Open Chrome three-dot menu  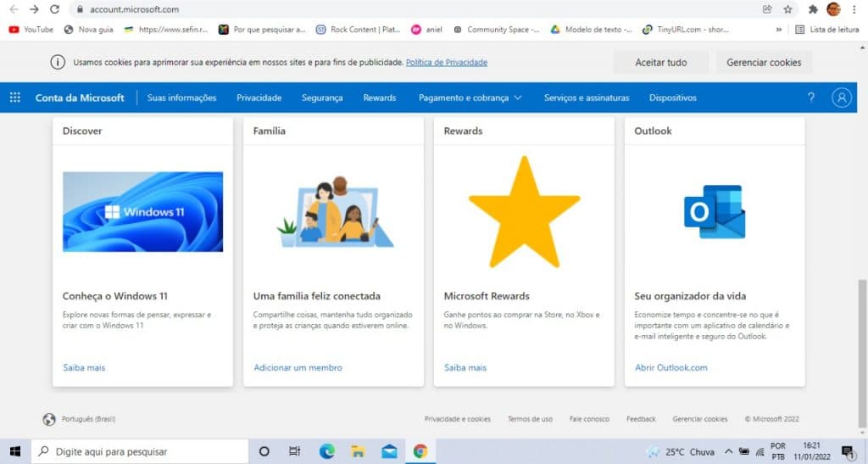click(854, 8)
